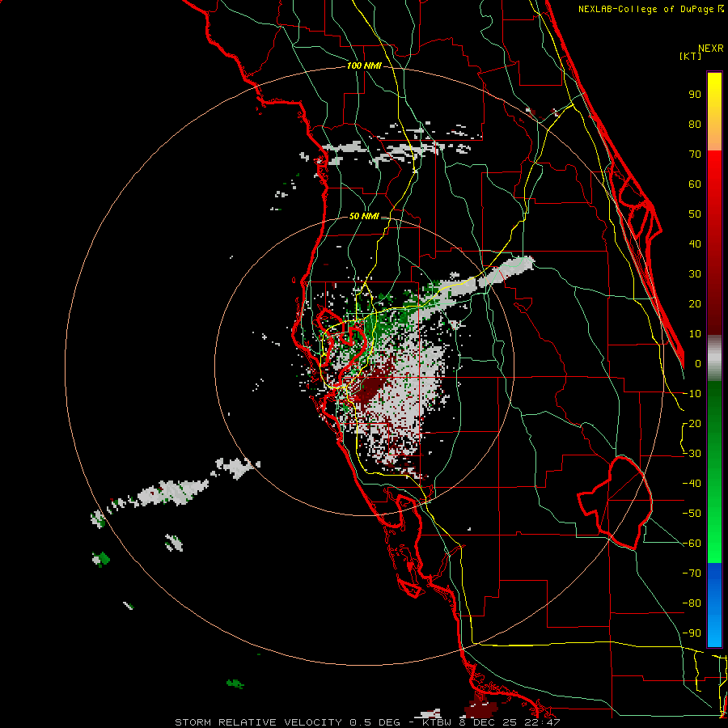Click the blue segment of the color bar
Image resolution: width=728 pixels, height=728 pixels.
click(714, 605)
